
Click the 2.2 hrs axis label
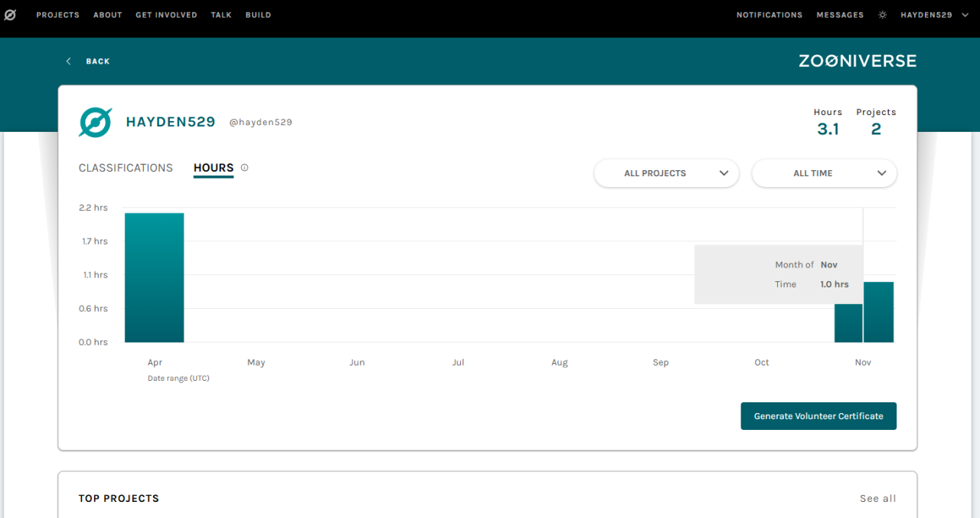[93, 208]
